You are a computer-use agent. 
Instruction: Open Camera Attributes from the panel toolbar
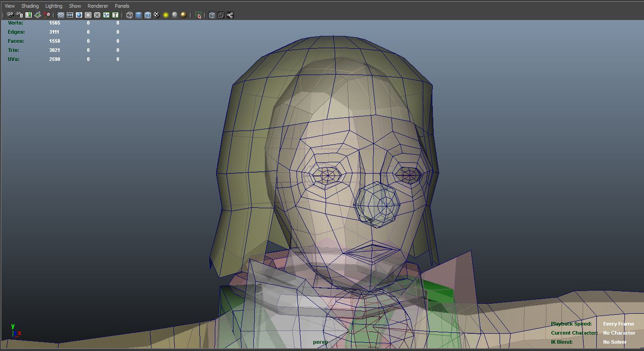[x=19, y=15]
